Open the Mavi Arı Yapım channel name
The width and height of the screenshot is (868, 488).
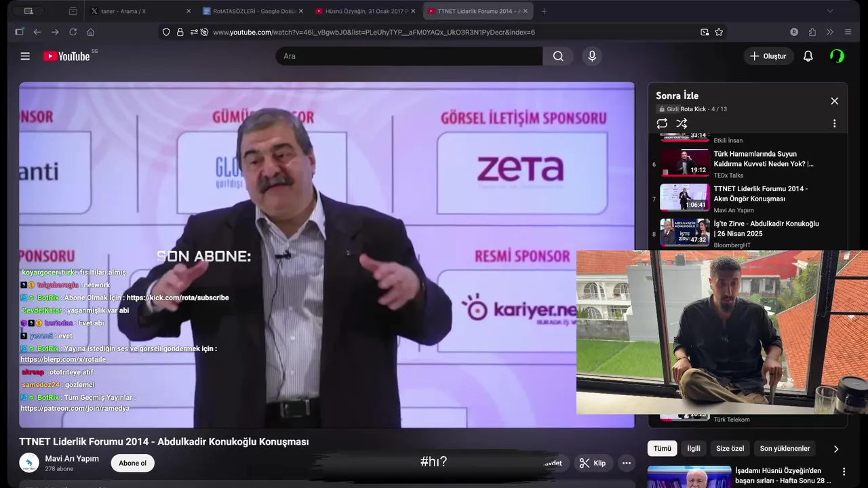(x=72, y=459)
